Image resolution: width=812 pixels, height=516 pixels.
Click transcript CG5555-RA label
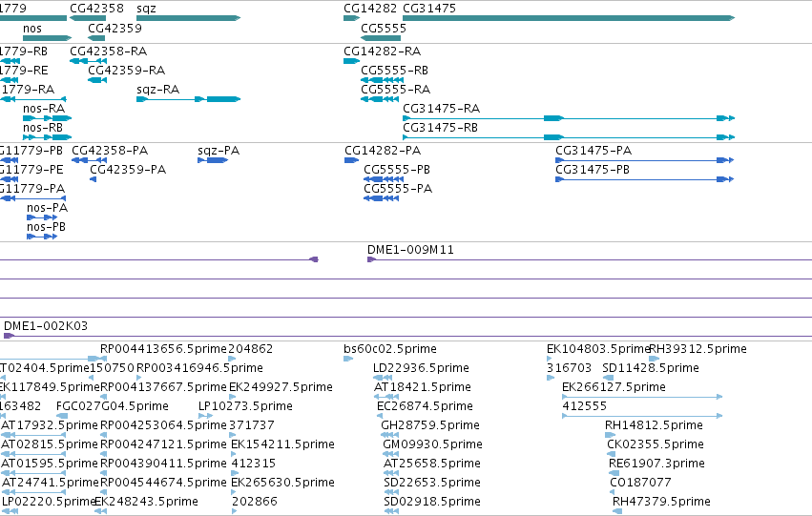click(396, 90)
